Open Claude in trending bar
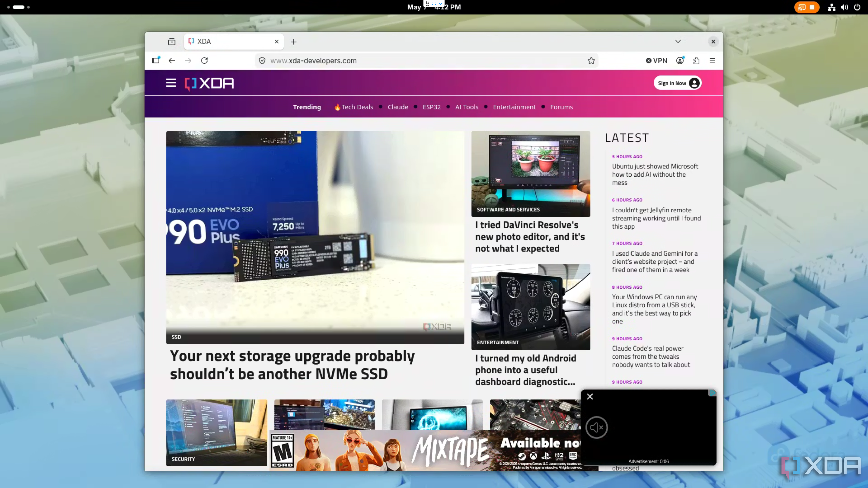 coord(398,107)
